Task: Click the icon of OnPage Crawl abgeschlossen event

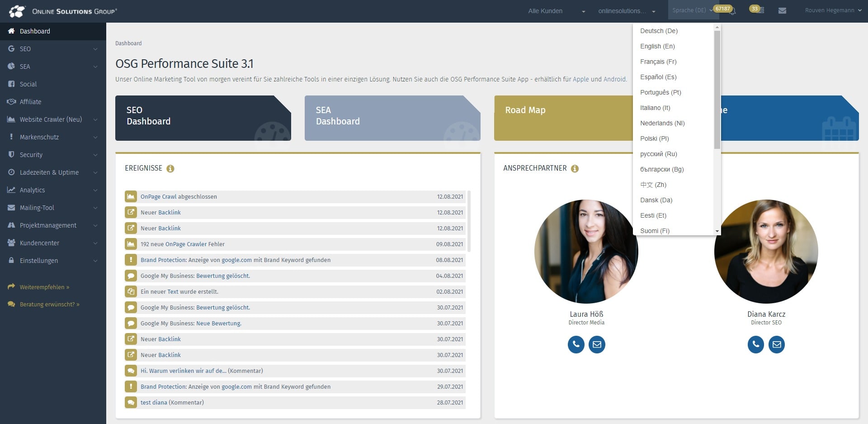Action: (x=131, y=196)
